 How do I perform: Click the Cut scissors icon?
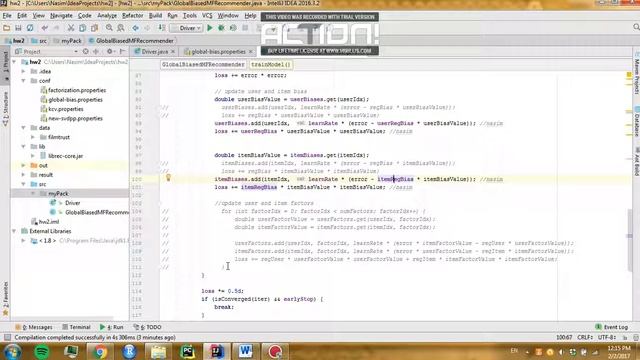[71, 28]
